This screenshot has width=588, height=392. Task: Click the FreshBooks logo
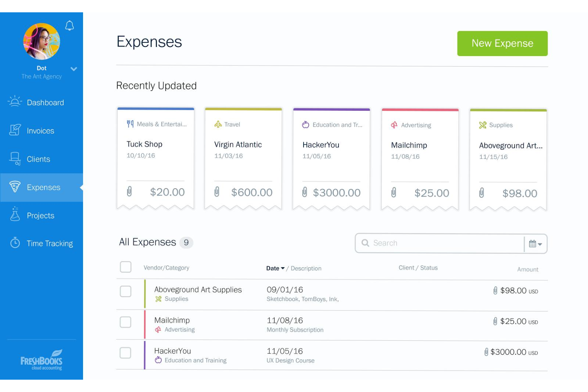(41, 360)
